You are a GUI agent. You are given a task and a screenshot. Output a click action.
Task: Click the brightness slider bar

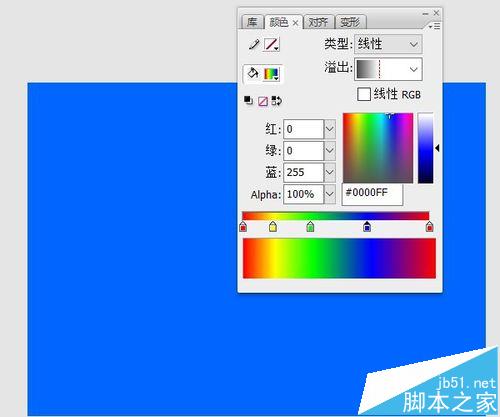pos(426,148)
